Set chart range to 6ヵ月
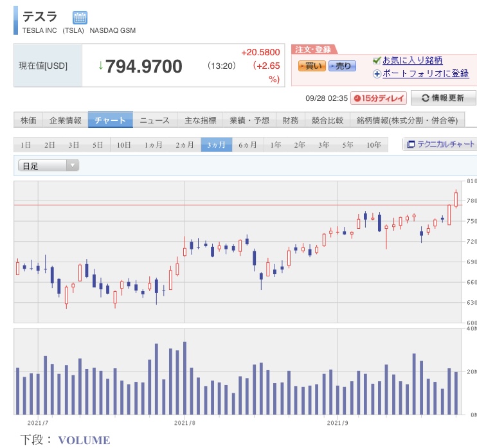 coord(248,145)
